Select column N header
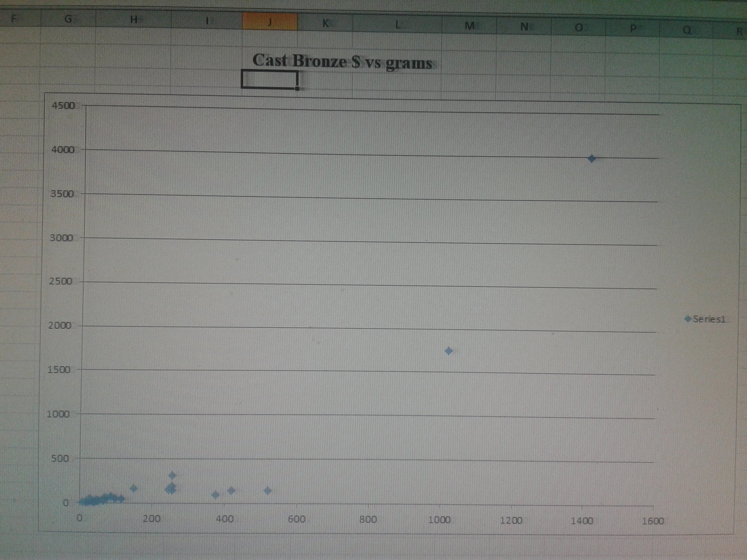 (524, 27)
